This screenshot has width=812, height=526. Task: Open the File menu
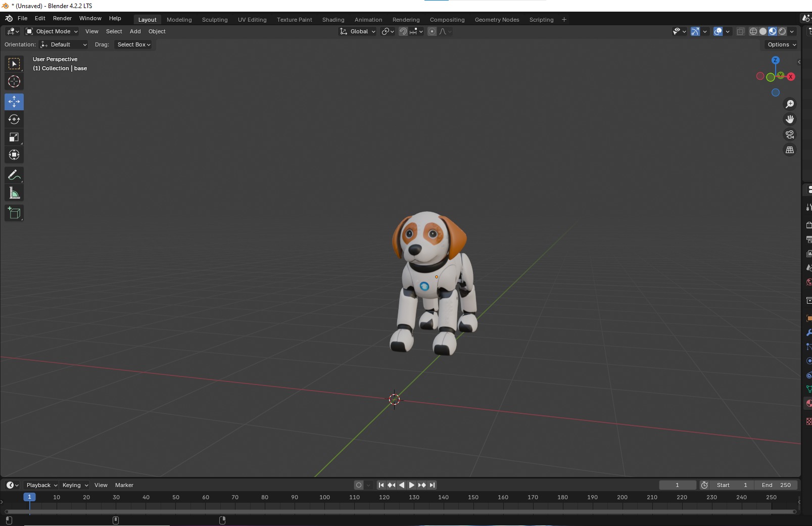[x=23, y=18]
